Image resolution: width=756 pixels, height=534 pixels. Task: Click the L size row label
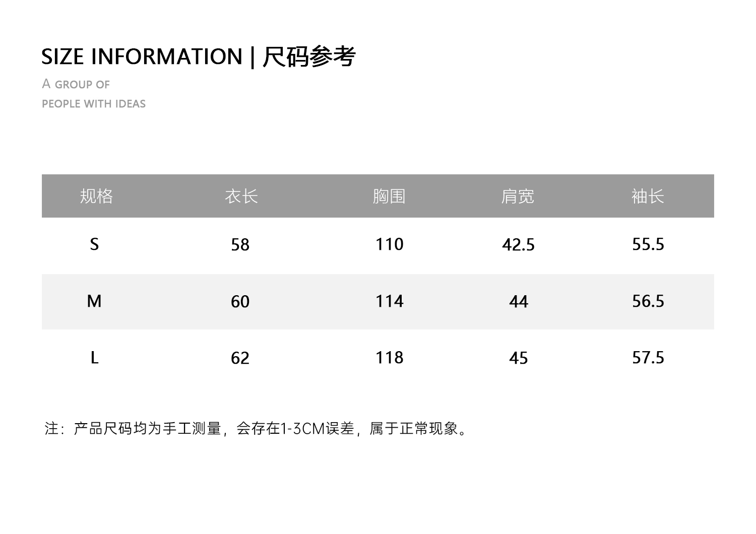(x=94, y=358)
